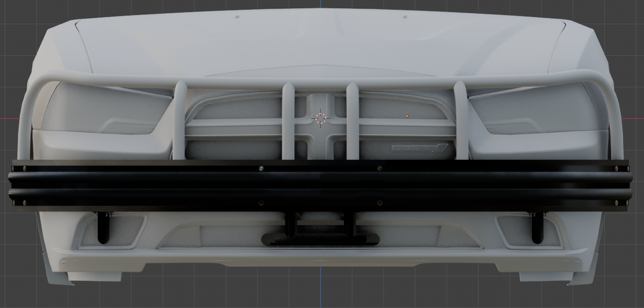Select the leftmost vertical bull bar post
This screenshot has height=308, width=644.
[x=180, y=121]
